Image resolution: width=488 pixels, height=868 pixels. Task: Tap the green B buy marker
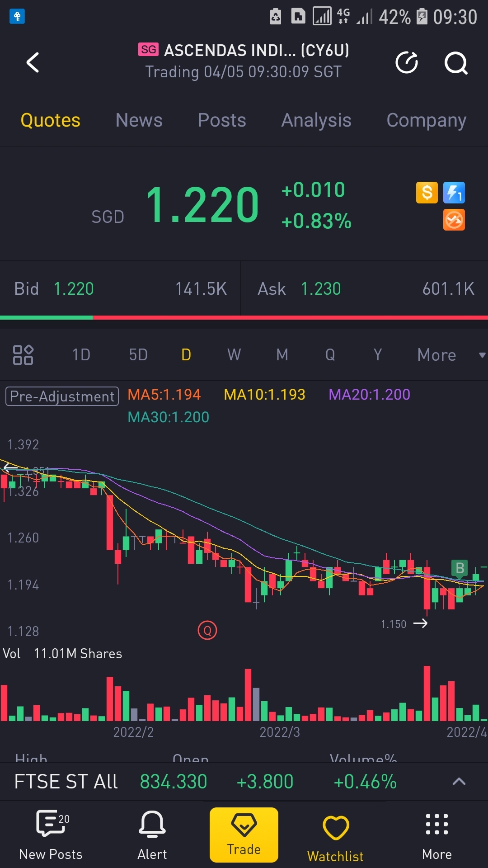coord(460,568)
